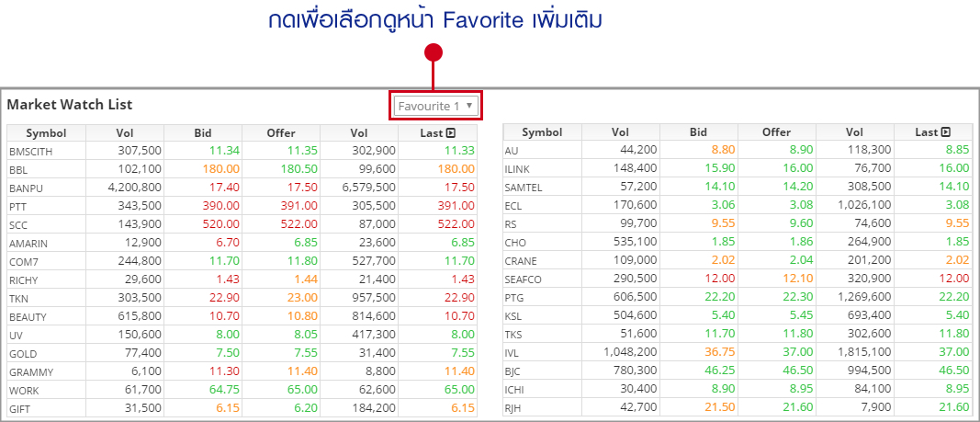
Task: Click the ILINK symbol
Action: point(518,169)
